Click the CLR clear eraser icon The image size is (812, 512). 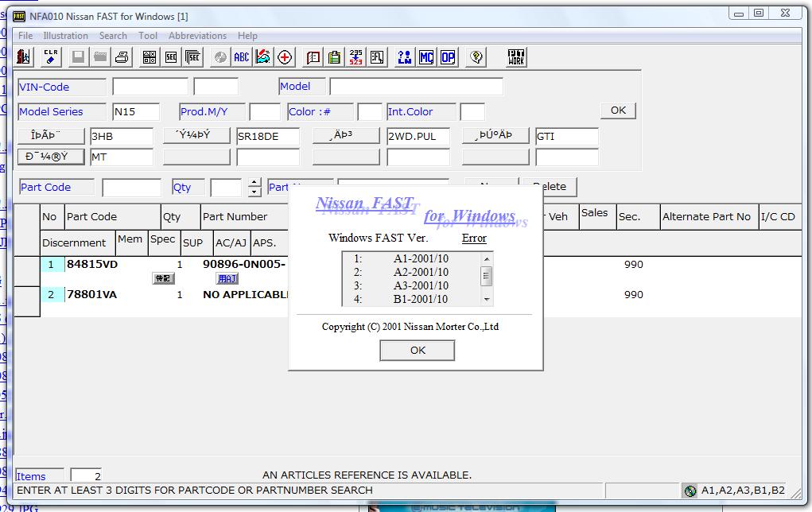pos(51,56)
